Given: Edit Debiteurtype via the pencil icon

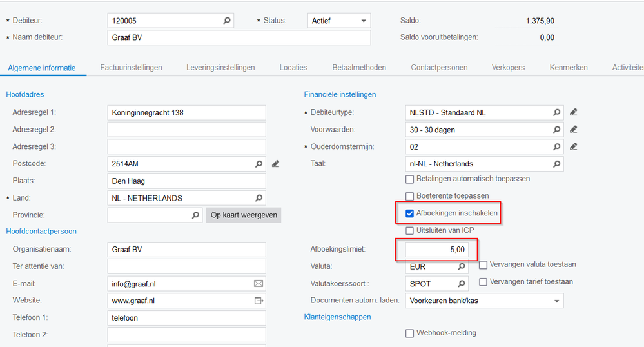Looking at the screenshot, I should tap(573, 112).
